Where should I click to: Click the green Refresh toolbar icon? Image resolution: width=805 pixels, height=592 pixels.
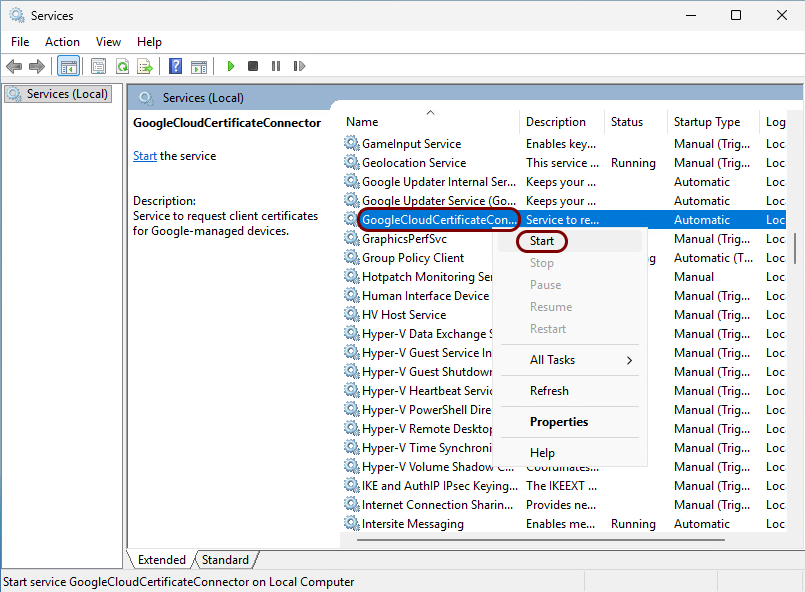click(122, 66)
